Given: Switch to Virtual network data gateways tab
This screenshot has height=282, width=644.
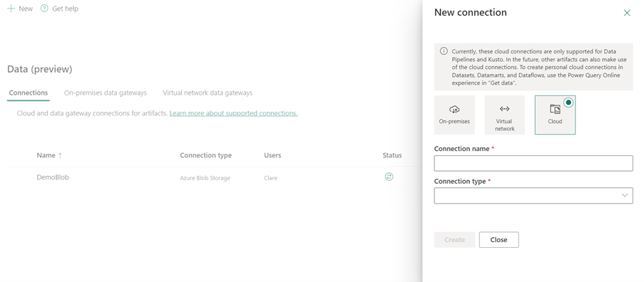Looking at the screenshot, I should coord(208,93).
